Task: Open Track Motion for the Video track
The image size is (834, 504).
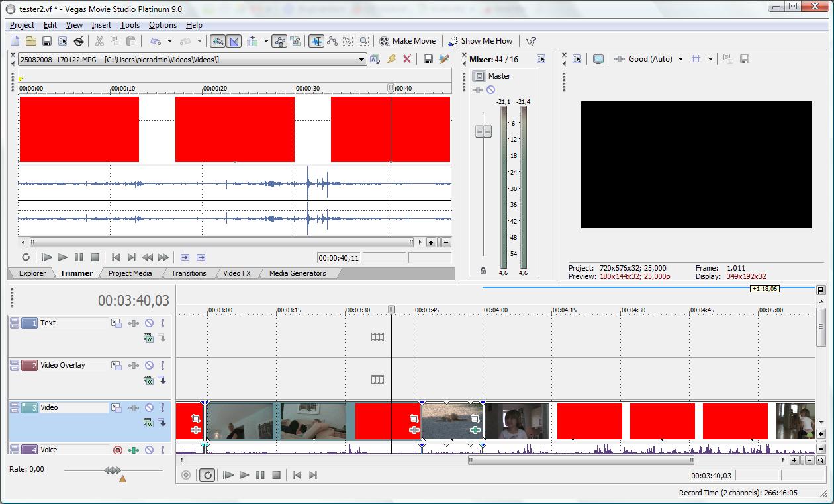Action: [116, 408]
